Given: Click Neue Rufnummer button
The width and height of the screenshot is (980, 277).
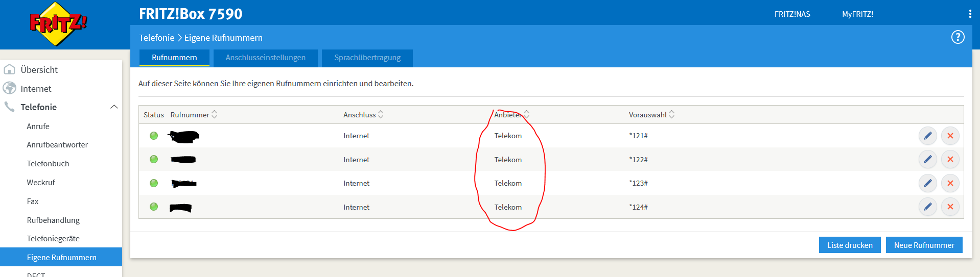Looking at the screenshot, I should click(924, 245).
